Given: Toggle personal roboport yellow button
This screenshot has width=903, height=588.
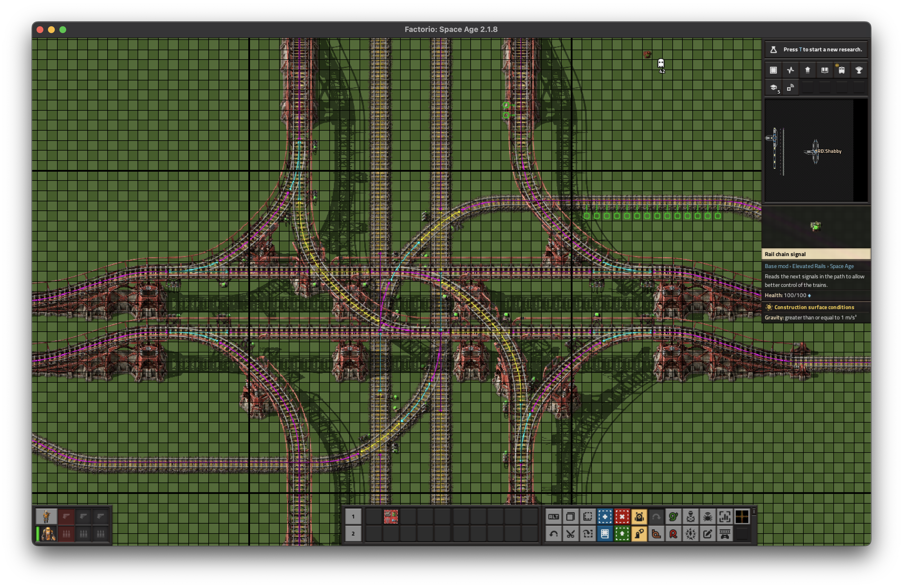Looking at the screenshot, I should coord(639,516).
